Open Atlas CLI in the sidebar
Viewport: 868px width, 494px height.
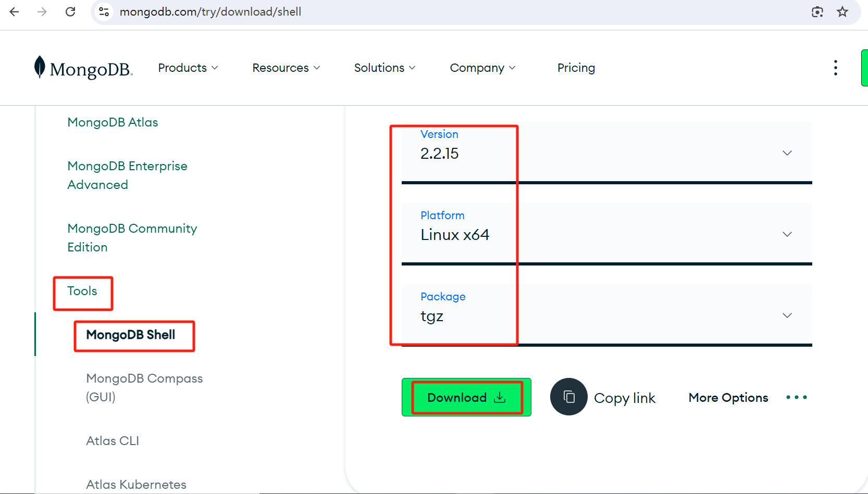click(x=113, y=441)
